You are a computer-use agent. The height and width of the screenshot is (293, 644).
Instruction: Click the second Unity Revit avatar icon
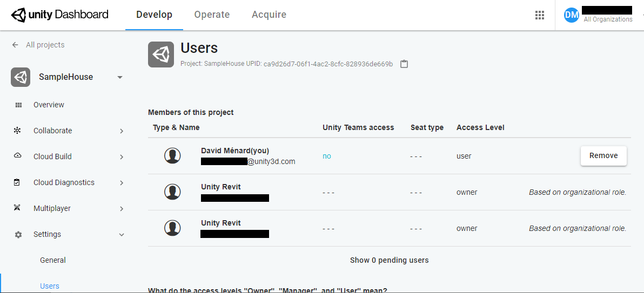tap(172, 228)
